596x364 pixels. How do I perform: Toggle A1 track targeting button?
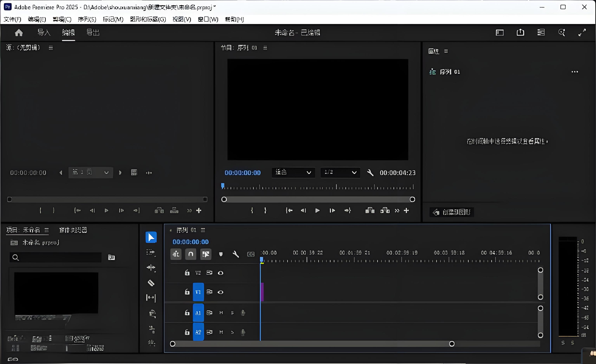point(198,313)
